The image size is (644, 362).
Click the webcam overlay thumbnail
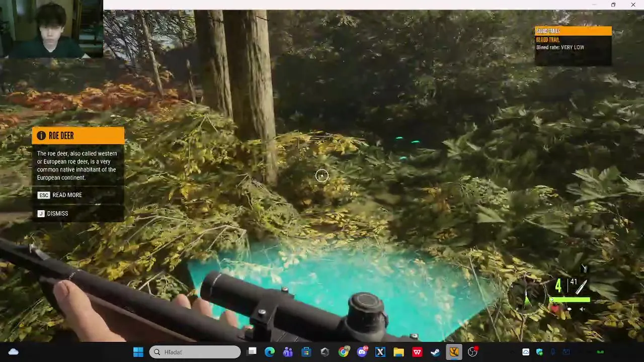(x=51, y=29)
